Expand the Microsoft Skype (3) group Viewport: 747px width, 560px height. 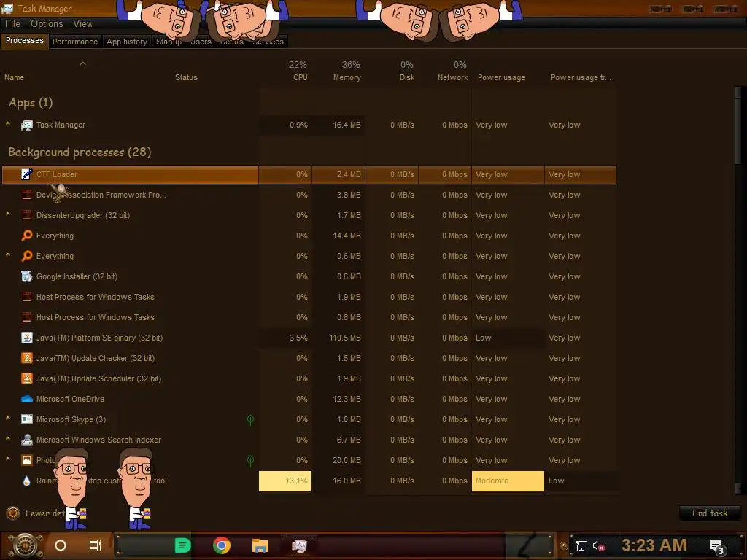coord(8,419)
